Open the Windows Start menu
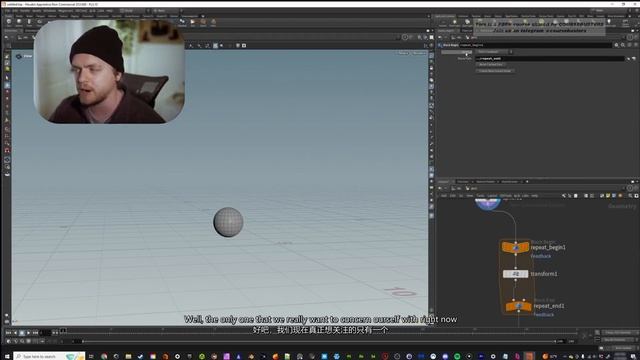The width and height of the screenshot is (640, 360). point(7,356)
